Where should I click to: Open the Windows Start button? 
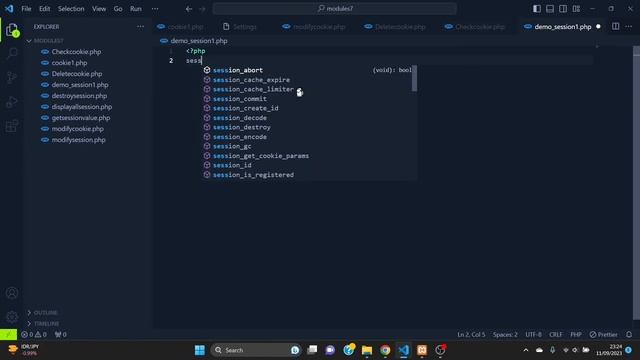tap(200, 350)
